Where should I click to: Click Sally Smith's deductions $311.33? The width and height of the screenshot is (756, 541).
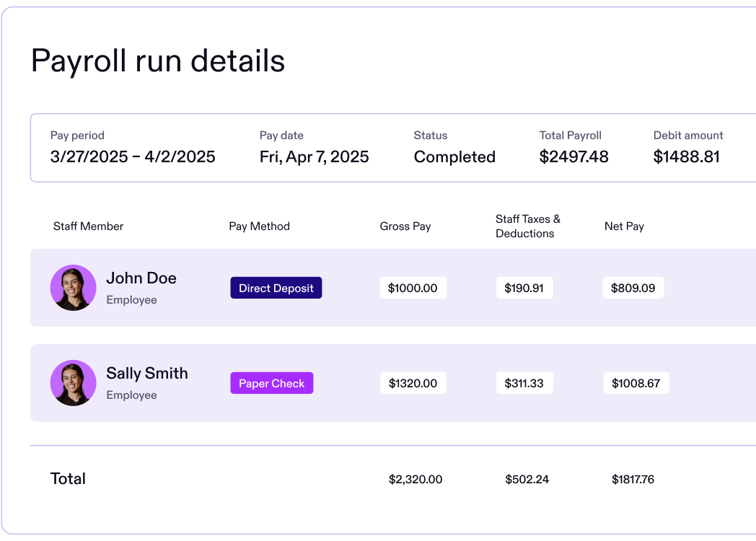click(524, 383)
